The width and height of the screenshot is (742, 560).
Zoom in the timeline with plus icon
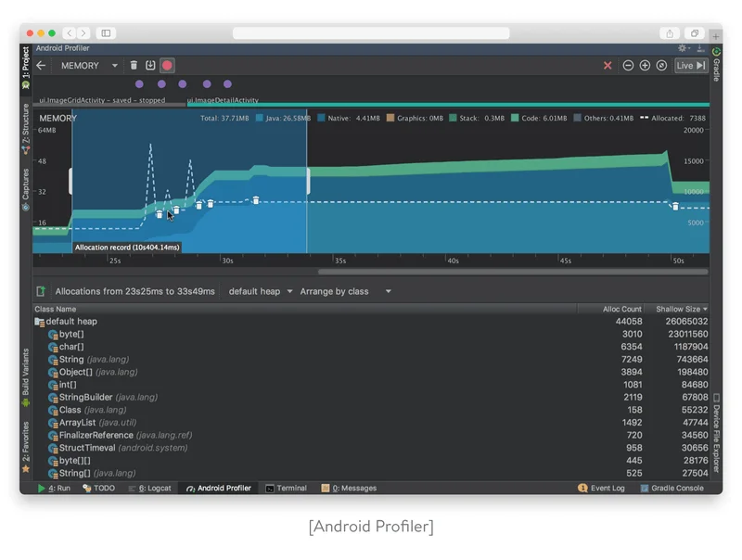click(645, 66)
